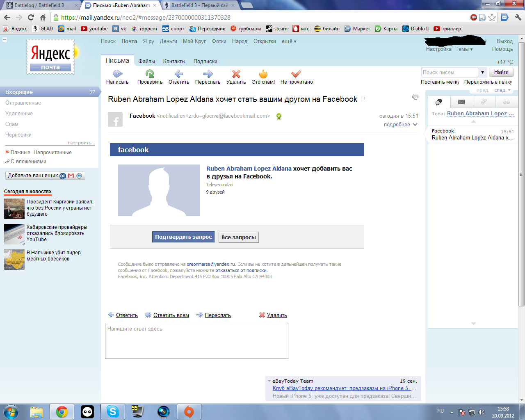525x420 pixels.
Task: Open links chain tab in right panel
Action: coord(507,102)
